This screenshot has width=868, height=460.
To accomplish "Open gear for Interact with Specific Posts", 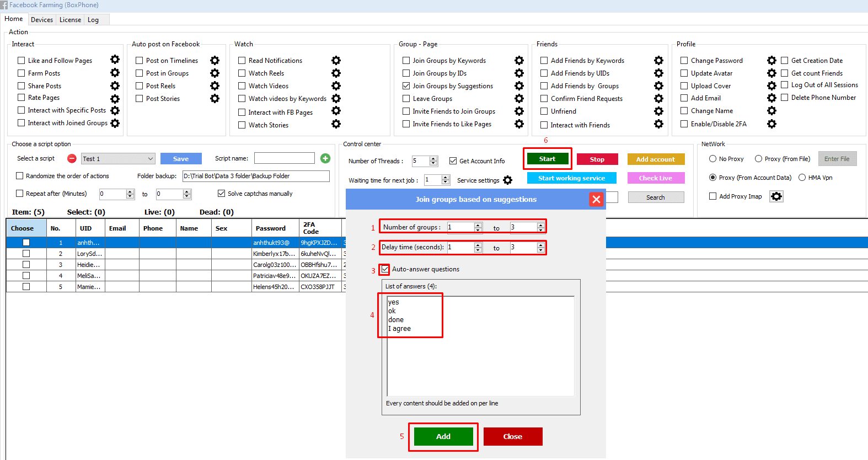I will click(x=115, y=111).
